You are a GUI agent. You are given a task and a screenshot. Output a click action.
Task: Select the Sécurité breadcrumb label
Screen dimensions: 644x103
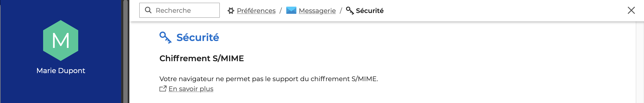click(x=370, y=11)
